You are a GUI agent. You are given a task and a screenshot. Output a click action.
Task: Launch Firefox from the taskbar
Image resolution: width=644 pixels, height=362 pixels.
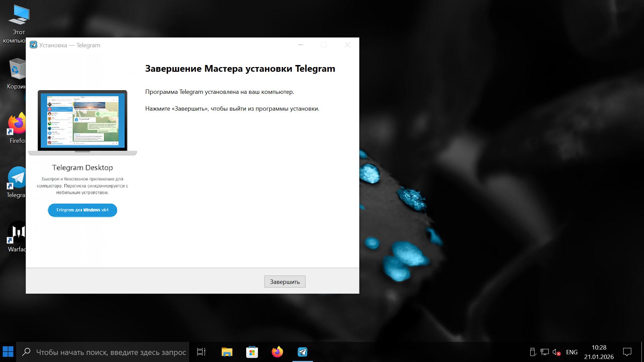(277, 352)
